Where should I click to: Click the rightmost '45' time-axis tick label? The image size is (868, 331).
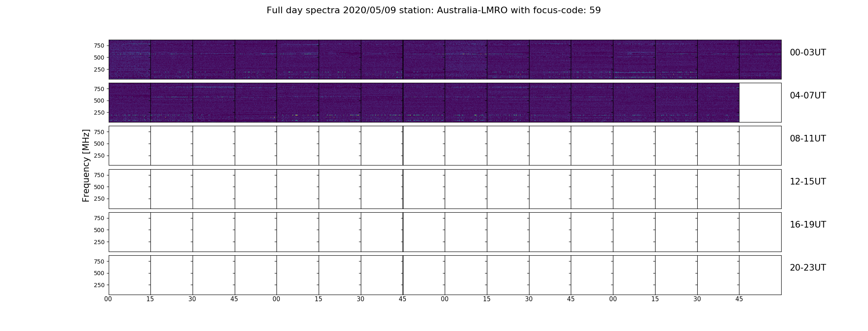click(x=739, y=299)
